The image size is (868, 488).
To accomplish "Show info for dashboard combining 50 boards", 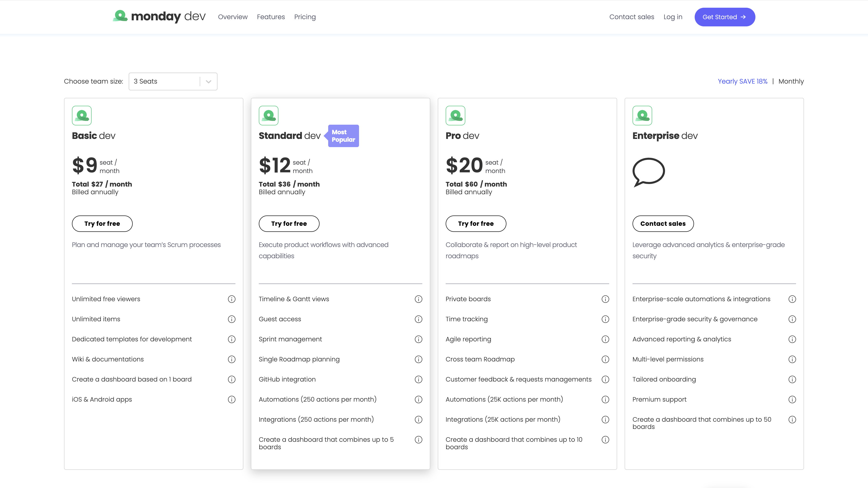I will coord(792,419).
